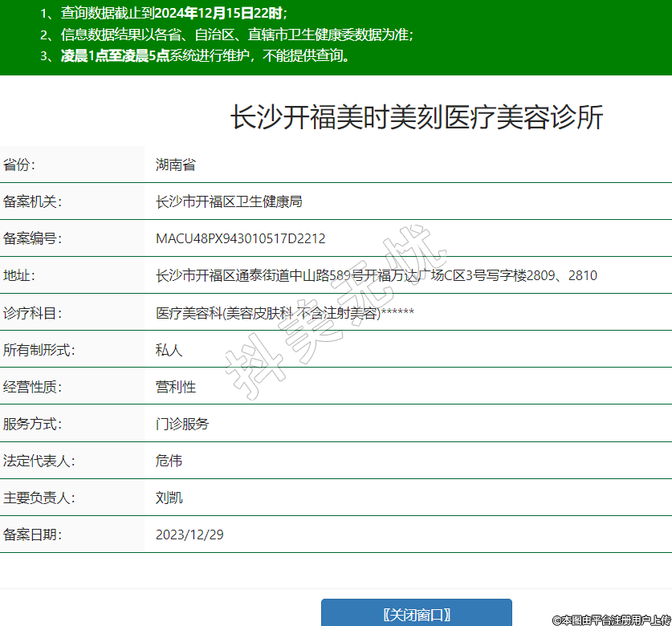Select the record number MACU48PX943010517D2212

[x=240, y=239]
